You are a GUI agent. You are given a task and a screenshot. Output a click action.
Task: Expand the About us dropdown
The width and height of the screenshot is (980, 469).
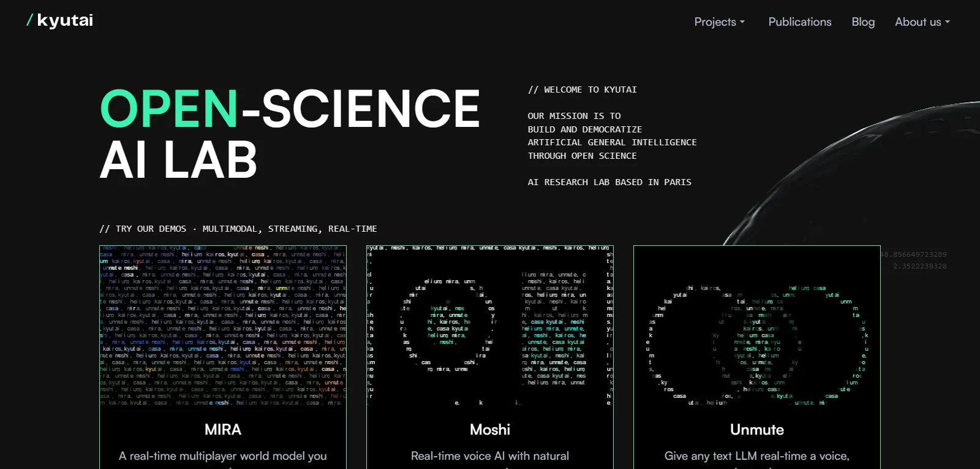(x=922, y=22)
